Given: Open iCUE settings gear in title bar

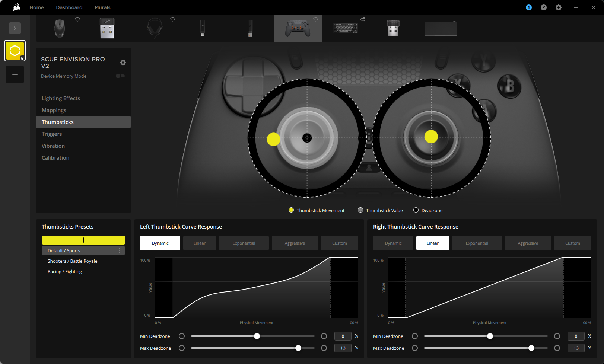Looking at the screenshot, I should pos(558,7).
